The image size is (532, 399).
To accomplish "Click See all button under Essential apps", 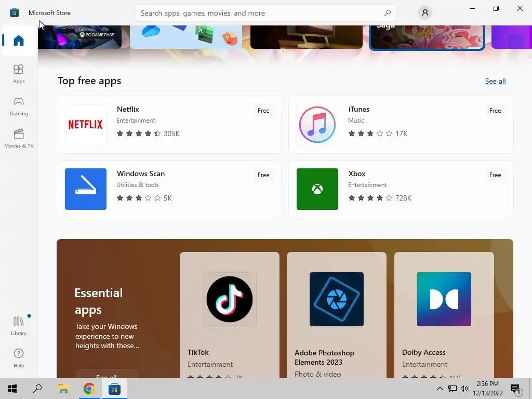I will [106, 374].
